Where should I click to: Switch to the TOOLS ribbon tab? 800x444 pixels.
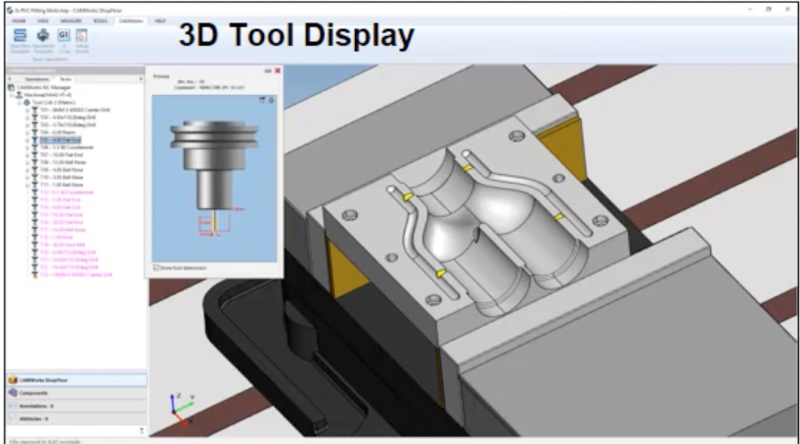click(101, 21)
